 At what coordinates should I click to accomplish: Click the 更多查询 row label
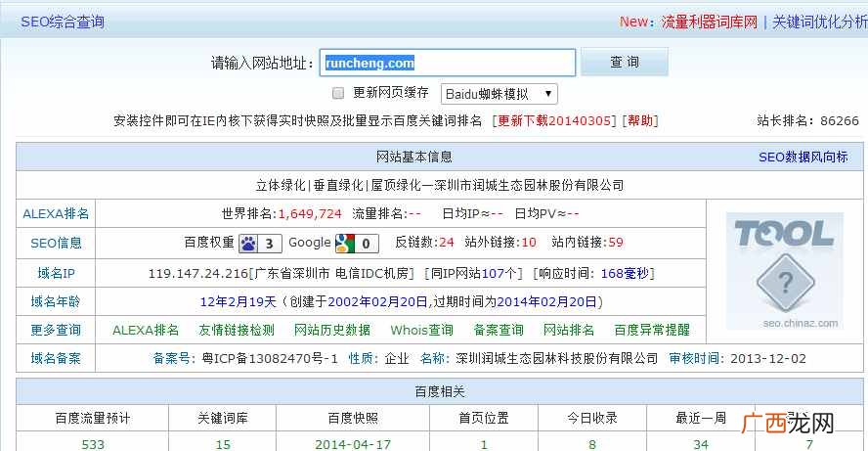[56, 331]
